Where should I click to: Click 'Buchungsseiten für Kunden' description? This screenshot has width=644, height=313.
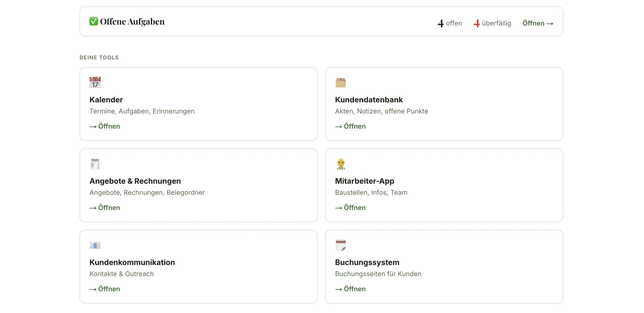[x=378, y=274]
